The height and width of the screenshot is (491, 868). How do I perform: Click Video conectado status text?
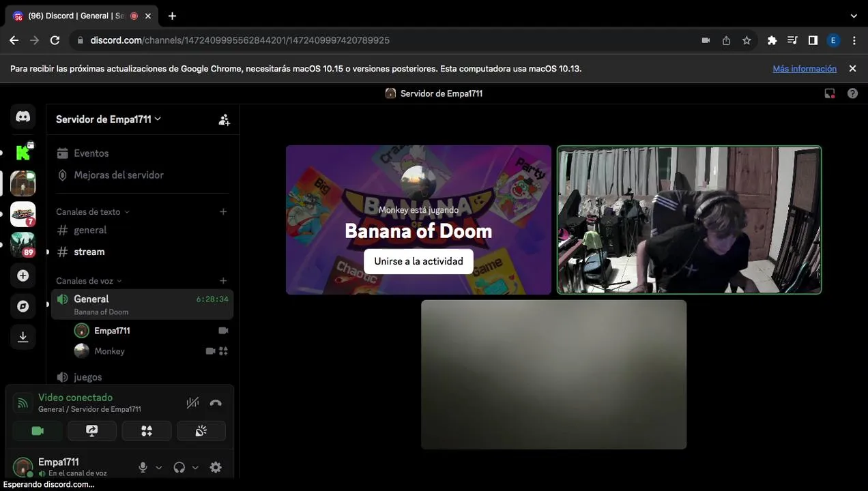(75, 397)
